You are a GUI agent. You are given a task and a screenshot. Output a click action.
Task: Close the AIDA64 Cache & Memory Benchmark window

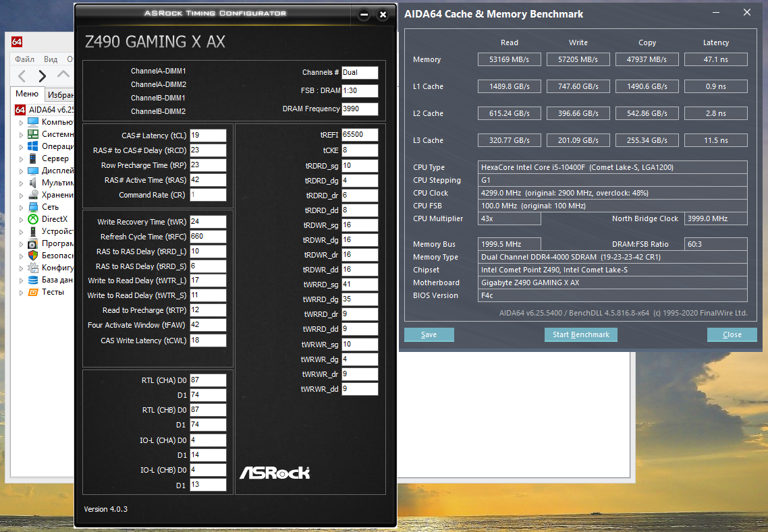tap(746, 12)
